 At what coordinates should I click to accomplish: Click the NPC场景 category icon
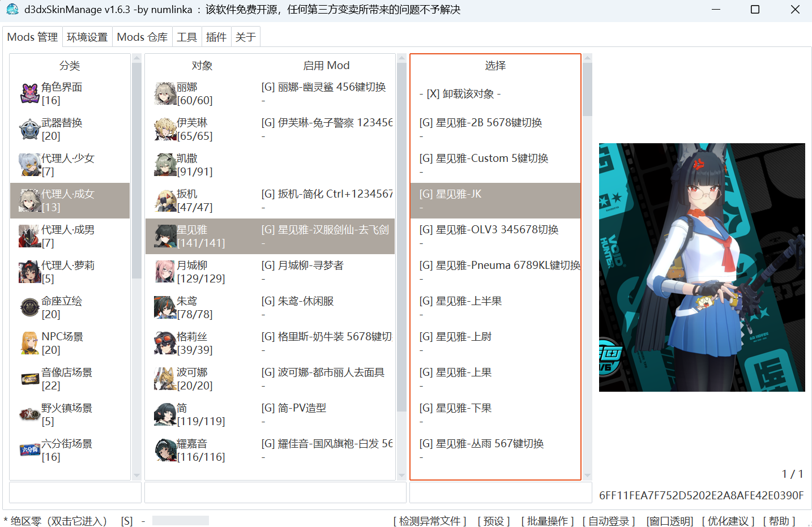[29, 343]
